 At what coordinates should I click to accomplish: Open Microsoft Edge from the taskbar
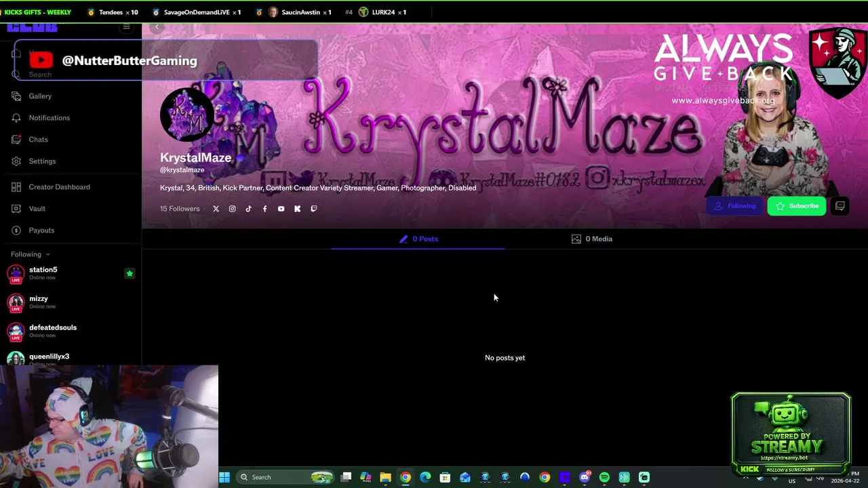[x=425, y=477]
